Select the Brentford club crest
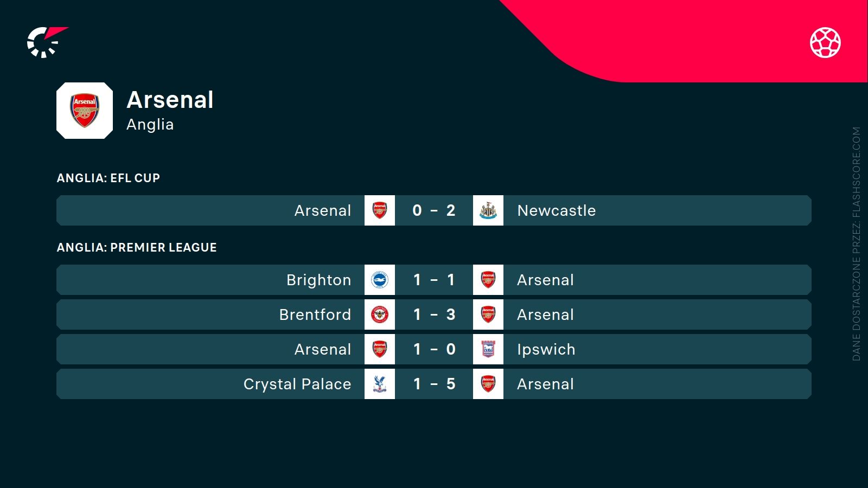The image size is (868, 488). click(x=380, y=314)
